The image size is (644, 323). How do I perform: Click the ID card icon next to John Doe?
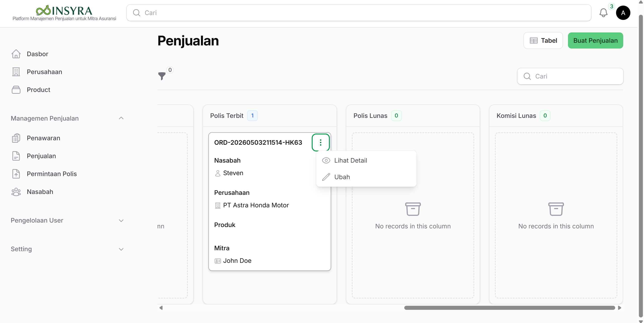pyautogui.click(x=218, y=261)
